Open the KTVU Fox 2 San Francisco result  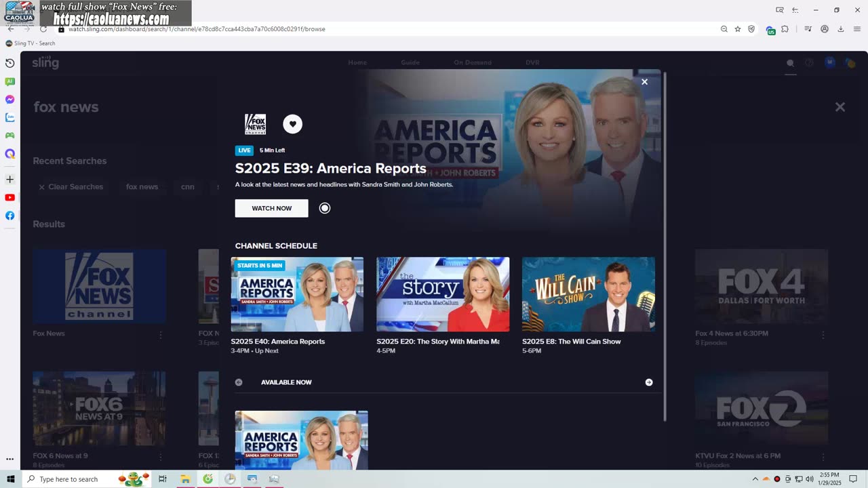[762, 408]
